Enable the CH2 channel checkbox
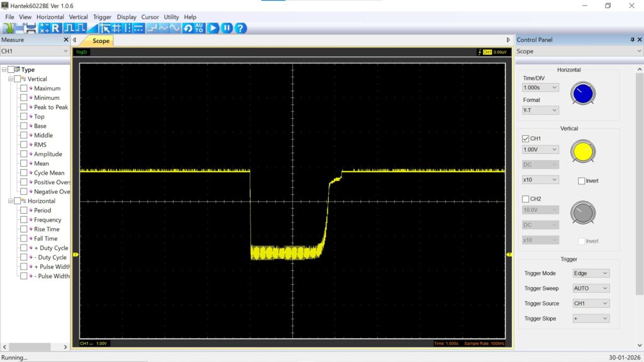Image resolution: width=644 pixels, height=362 pixels. pos(526,199)
